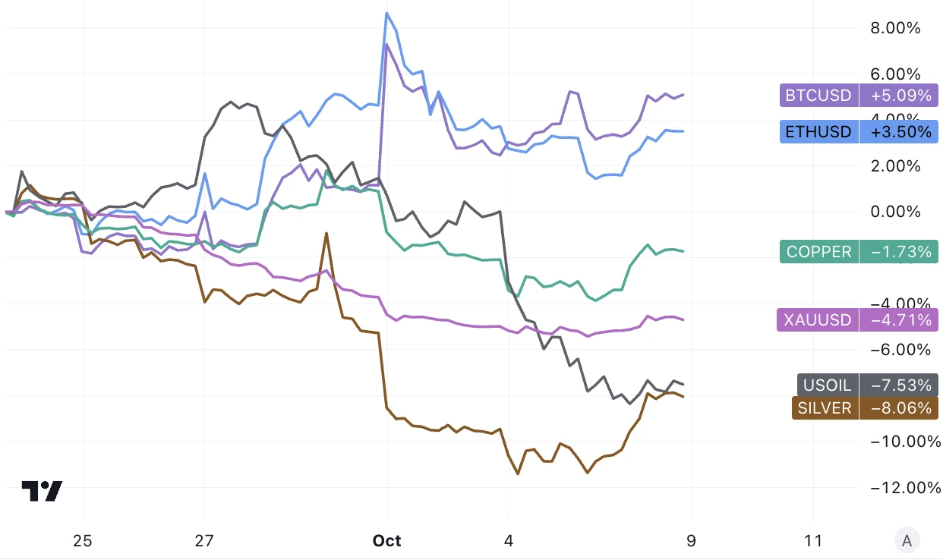Click the −7.53% USOIL value tag

click(899, 385)
